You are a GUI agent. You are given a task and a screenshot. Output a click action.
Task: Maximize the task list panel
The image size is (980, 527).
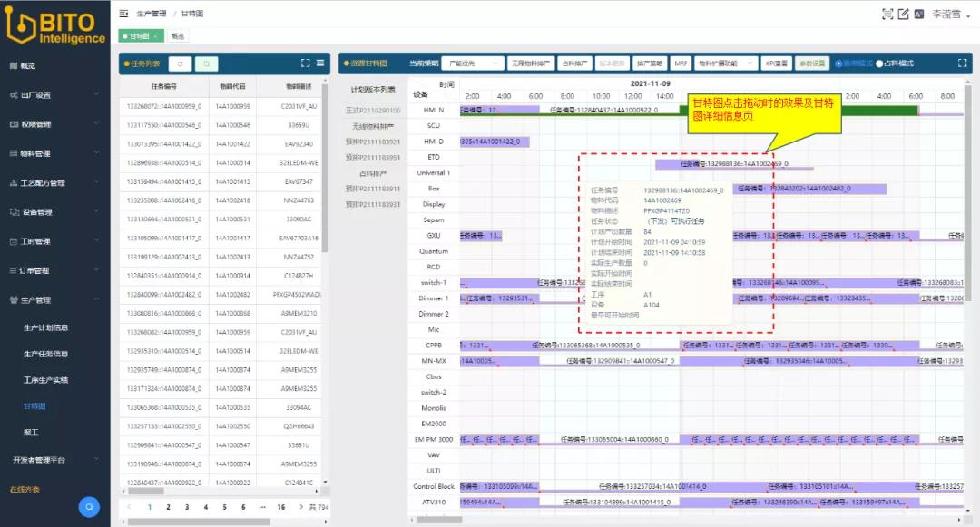pos(305,63)
